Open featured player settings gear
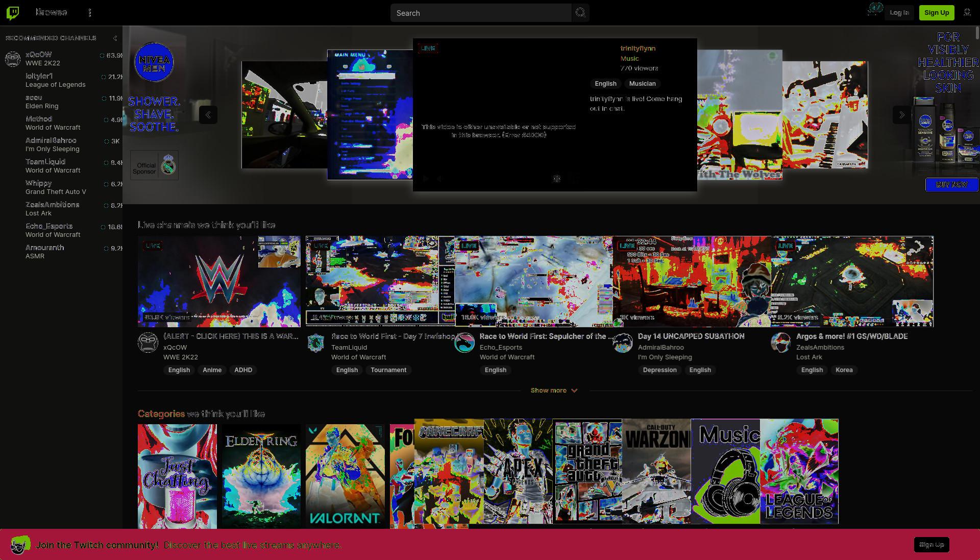 click(x=557, y=179)
